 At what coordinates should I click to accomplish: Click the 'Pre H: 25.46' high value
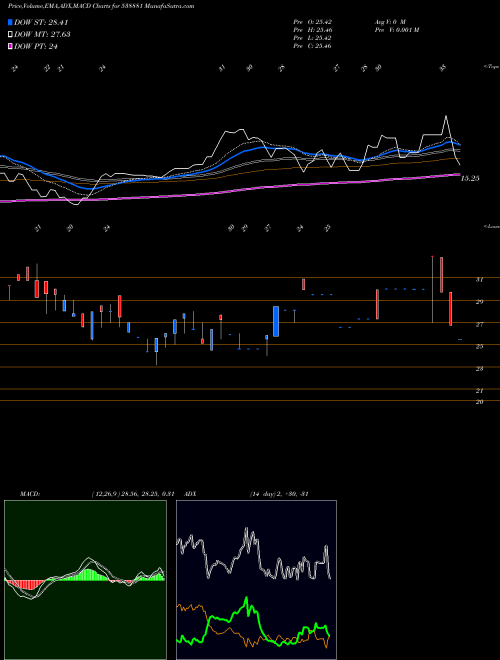pyautogui.click(x=312, y=29)
